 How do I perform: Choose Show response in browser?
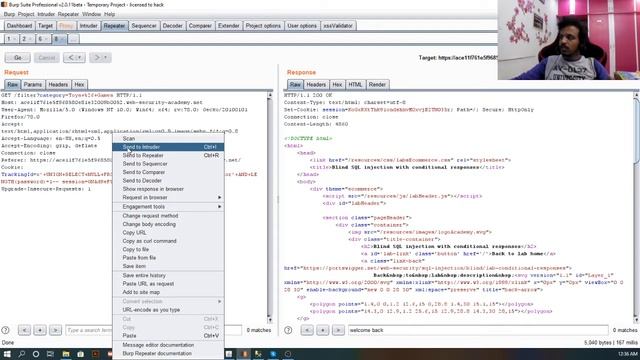point(168,189)
